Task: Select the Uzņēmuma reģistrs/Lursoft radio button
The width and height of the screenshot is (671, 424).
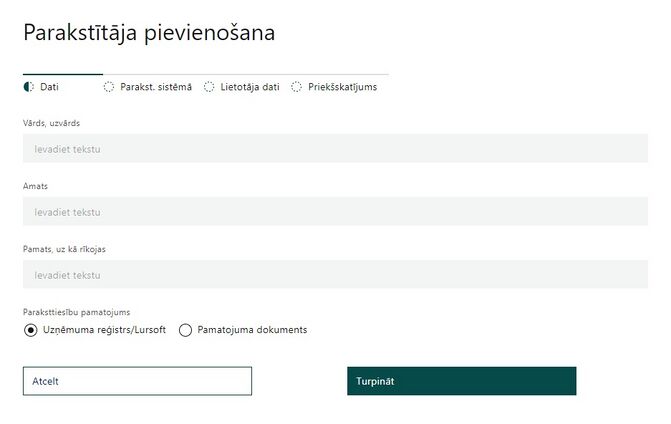Action: [30, 330]
